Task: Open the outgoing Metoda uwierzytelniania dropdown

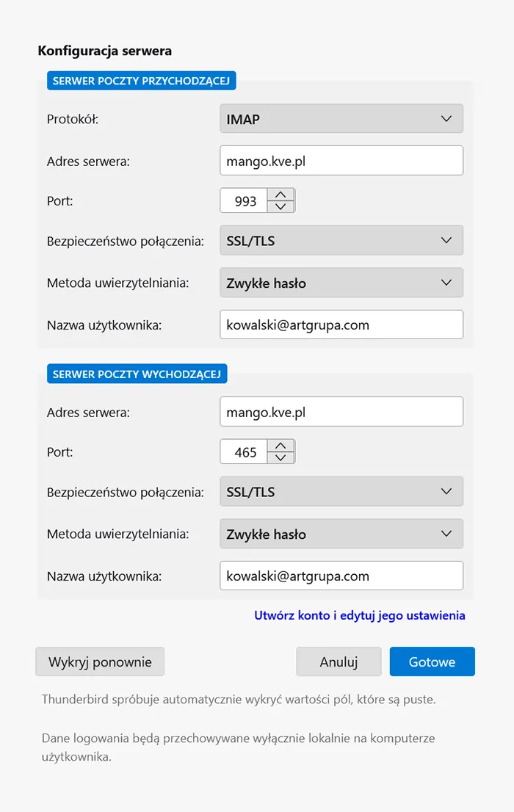Action: tap(341, 534)
